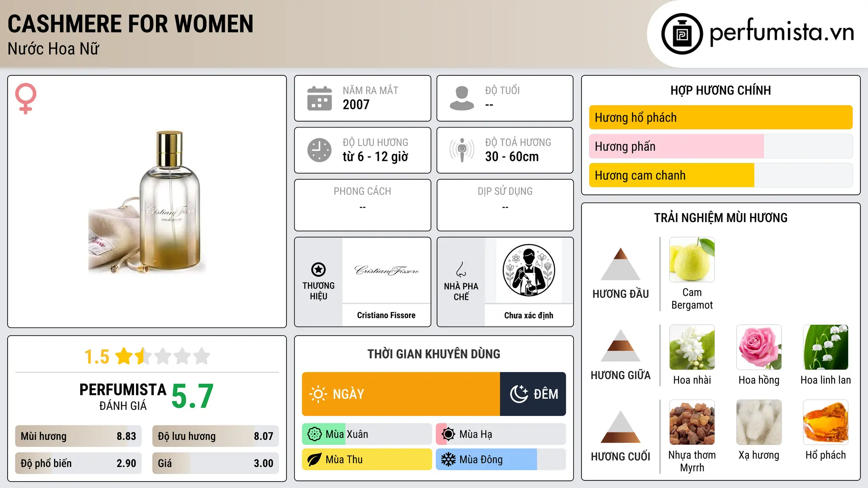Screen dimensions: 868x488
Task: Click the CASHMERE FOR WOMEN title
Action: pyautogui.click(x=131, y=24)
